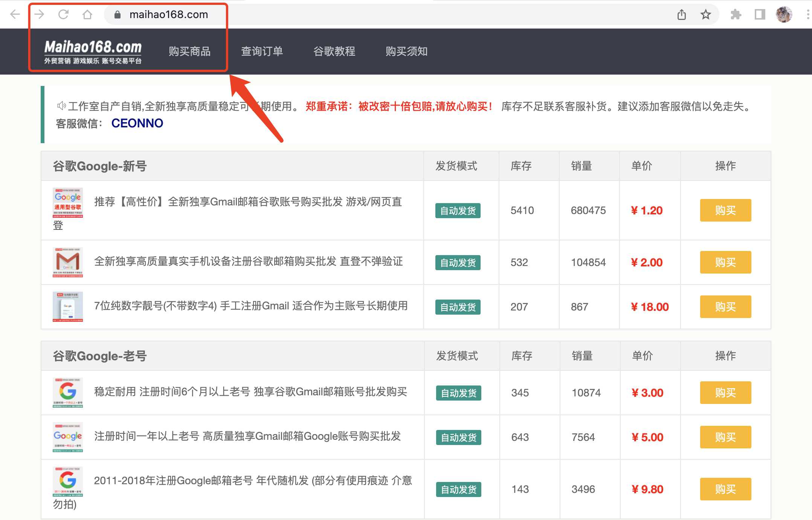Screen dimensions: 812x520
Task: Click 购买 for the ¥1.20 product
Action: (x=725, y=210)
